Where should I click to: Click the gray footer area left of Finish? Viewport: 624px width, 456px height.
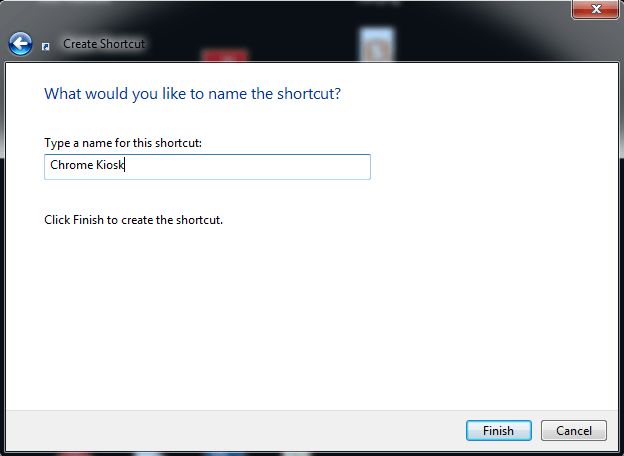click(230, 431)
